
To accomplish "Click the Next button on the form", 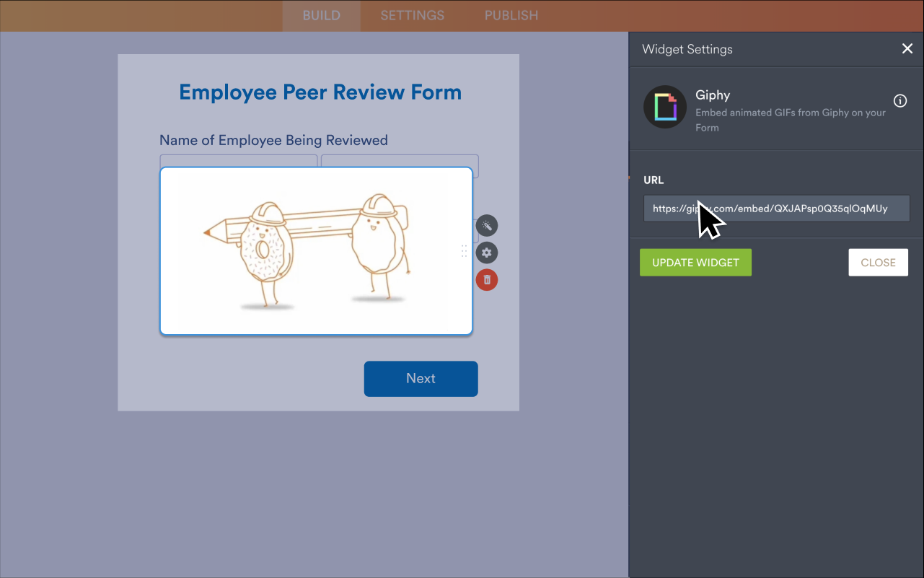I will [421, 379].
